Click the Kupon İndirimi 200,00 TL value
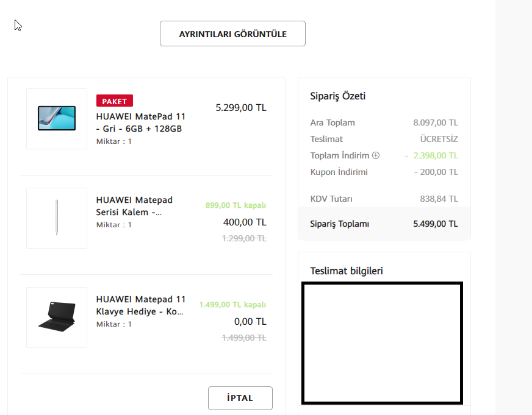The image size is (532, 415). click(436, 172)
